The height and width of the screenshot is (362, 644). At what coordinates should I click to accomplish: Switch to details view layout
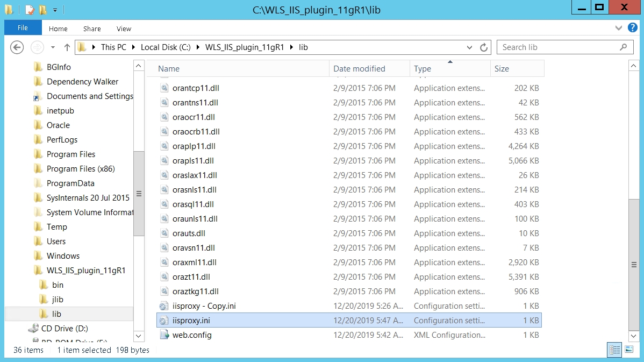[614, 350]
